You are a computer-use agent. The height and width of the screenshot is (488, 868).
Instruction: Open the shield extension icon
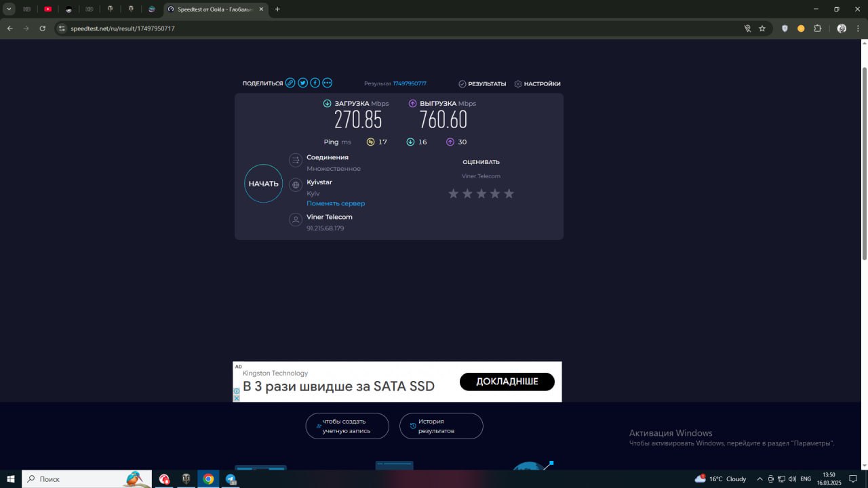click(785, 28)
